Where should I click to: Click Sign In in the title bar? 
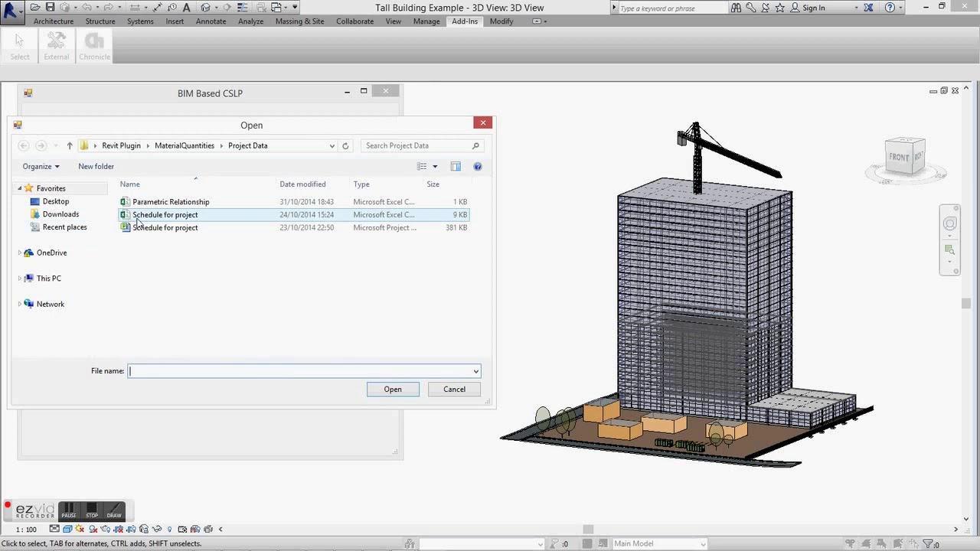point(813,8)
